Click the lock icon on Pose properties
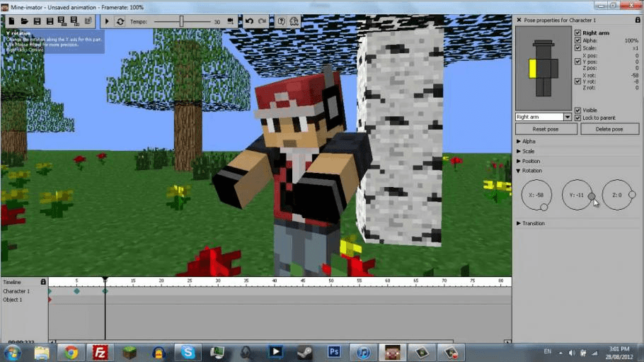Viewport: 644px width, 362px height. [x=638, y=20]
